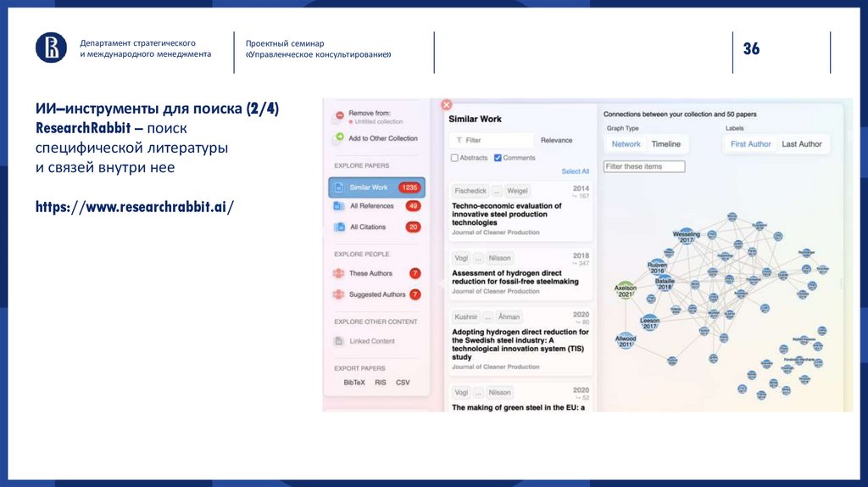Click the 1235 badge on Similar Work
Viewport: 868px width, 487px height.
coord(409,188)
